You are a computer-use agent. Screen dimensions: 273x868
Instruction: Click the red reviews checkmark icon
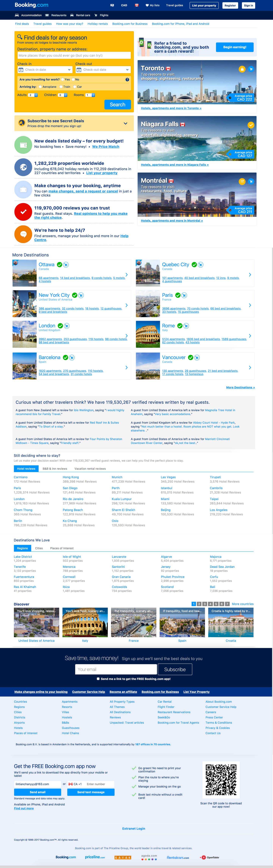click(23, 212)
